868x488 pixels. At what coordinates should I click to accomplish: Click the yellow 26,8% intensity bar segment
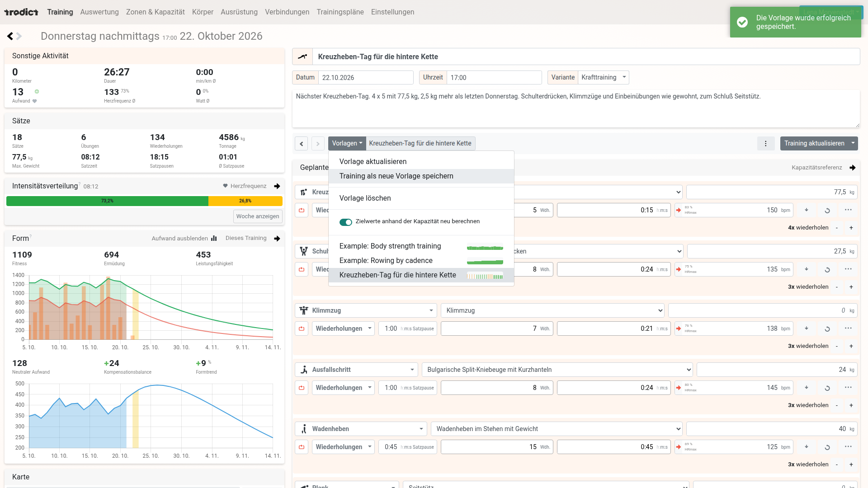click(x=245, y=201)
